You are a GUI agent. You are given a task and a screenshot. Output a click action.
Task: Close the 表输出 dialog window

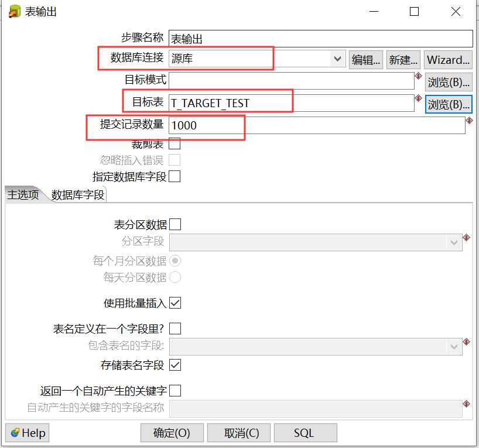coord(456,12)
